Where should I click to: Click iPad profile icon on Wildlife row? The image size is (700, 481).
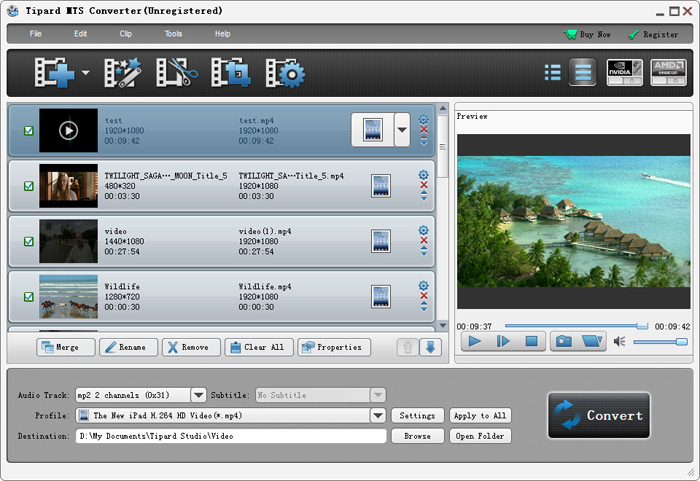(381, 297)
